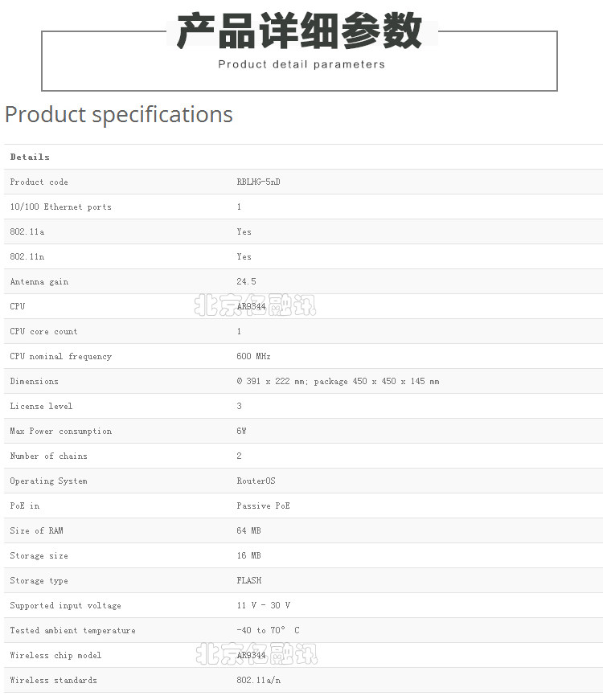This screenshot has height=700, width=603.
Task: Click the Dimensions value text
Action: [x=338, y=381]
